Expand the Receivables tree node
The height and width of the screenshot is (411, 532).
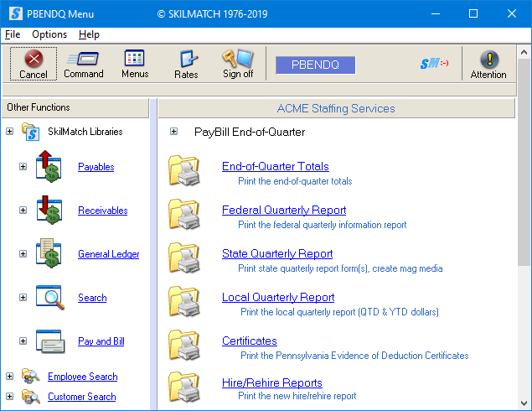[23, 211]
